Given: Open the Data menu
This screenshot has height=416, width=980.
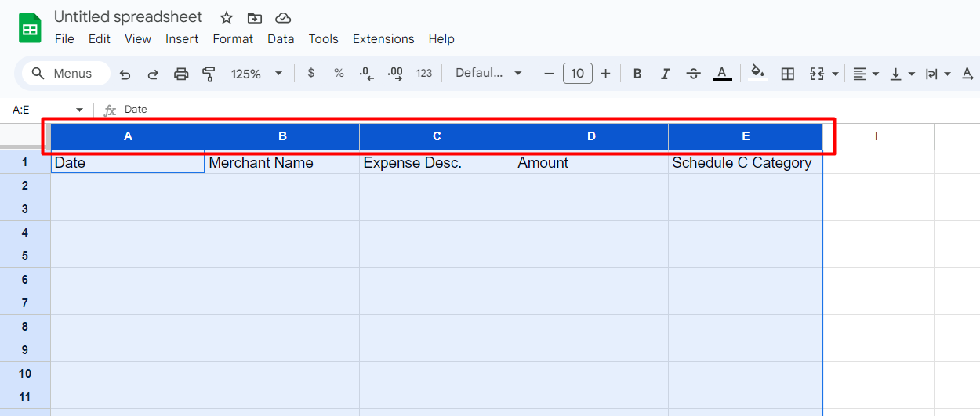Looking at the screenshot, I should tap(281, 38).
